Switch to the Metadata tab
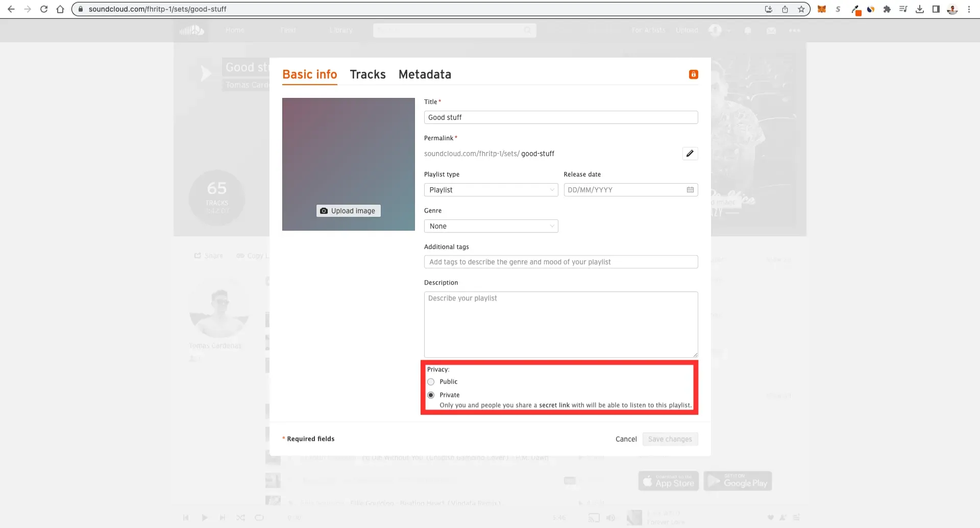Viewport: 980px width, 528px height. (x=425, y=74)
